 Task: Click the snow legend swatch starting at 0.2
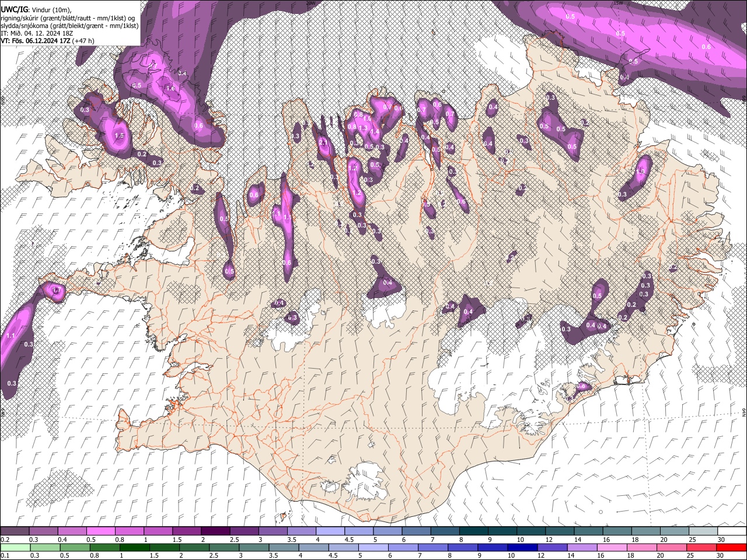[x=15, y=531]
